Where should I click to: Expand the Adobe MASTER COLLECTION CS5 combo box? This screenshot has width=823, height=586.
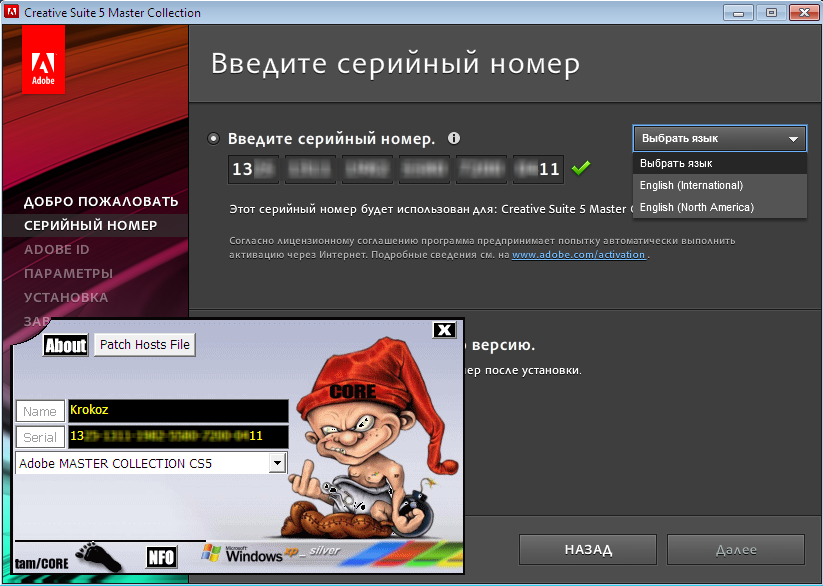278,463
